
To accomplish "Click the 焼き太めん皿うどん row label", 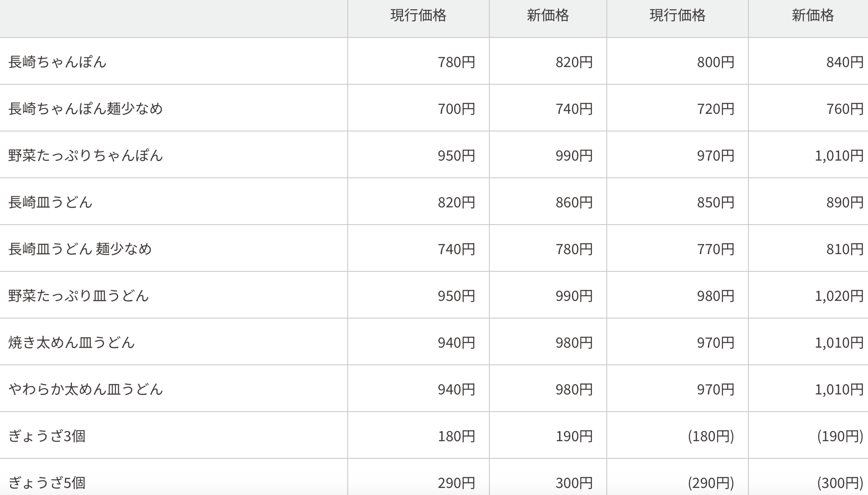I will (x=71, y=342).
